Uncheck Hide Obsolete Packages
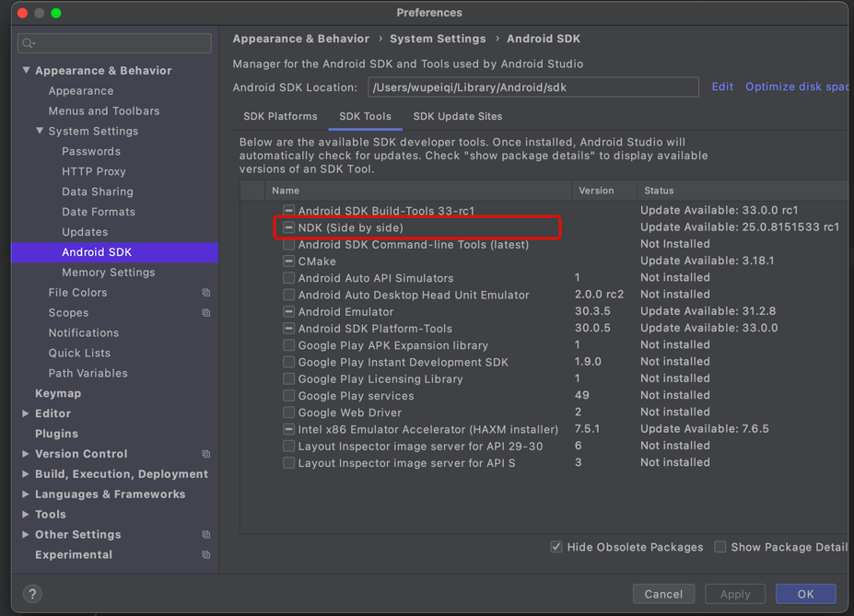854x616 pixels. pyautogui.click(x=556, y=547)
